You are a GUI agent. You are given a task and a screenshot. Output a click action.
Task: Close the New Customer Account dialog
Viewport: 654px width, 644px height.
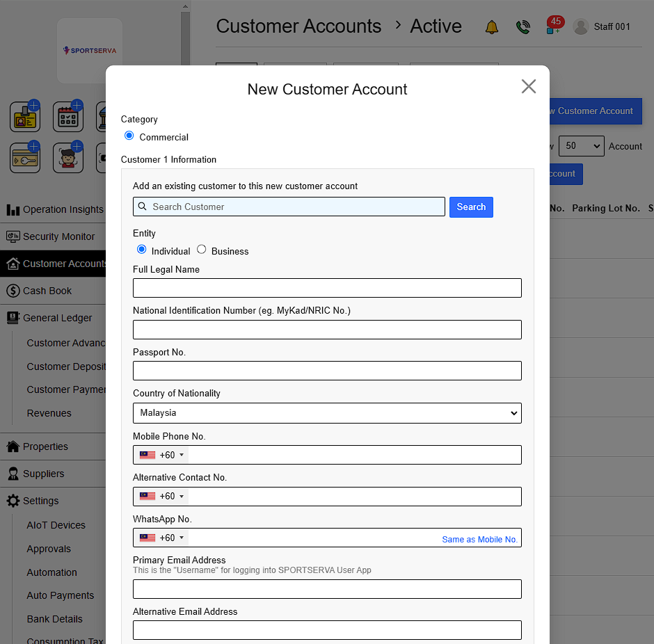tap(529, 86)
